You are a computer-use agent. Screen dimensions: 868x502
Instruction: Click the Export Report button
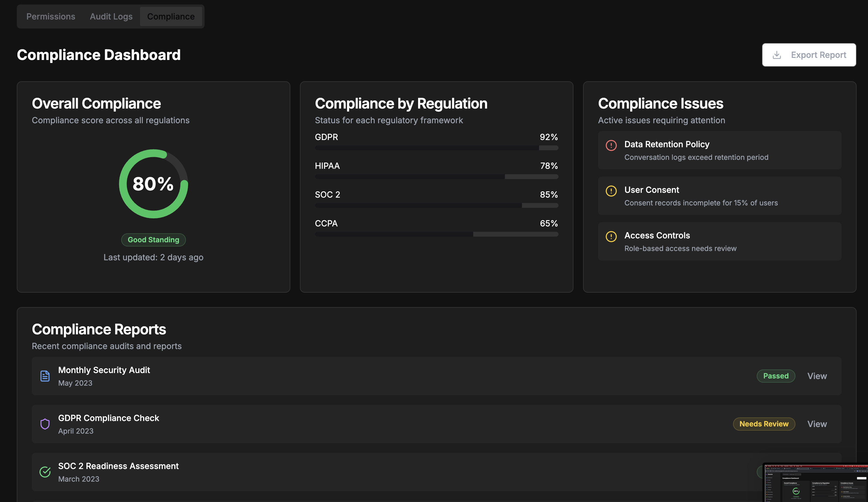pos(809,55)
